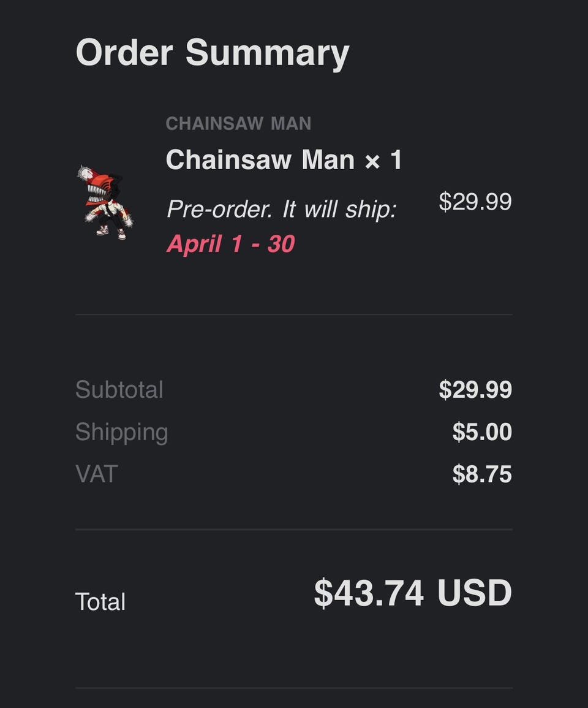Viewport: 588px width, 708px height.
Task: Click the Order Summary heading
Action: pos(212,53)
